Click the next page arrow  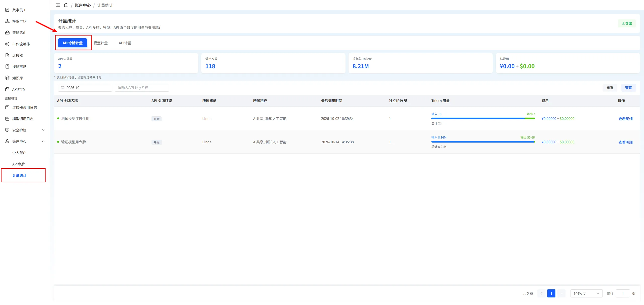[x=561, y=293]
